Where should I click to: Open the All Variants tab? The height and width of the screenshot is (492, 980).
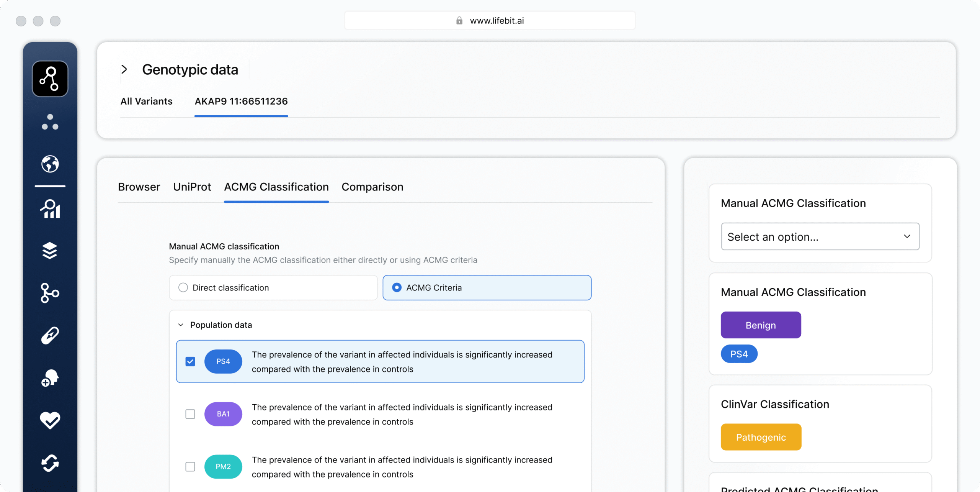[x=146, y=101]
